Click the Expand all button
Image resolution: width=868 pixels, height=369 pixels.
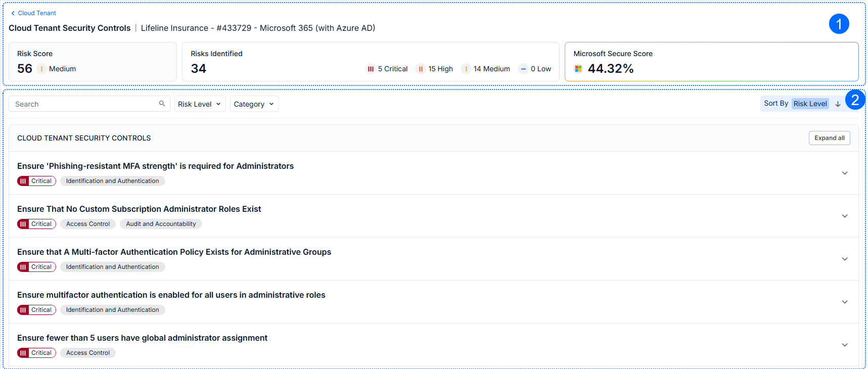[830, 138]
